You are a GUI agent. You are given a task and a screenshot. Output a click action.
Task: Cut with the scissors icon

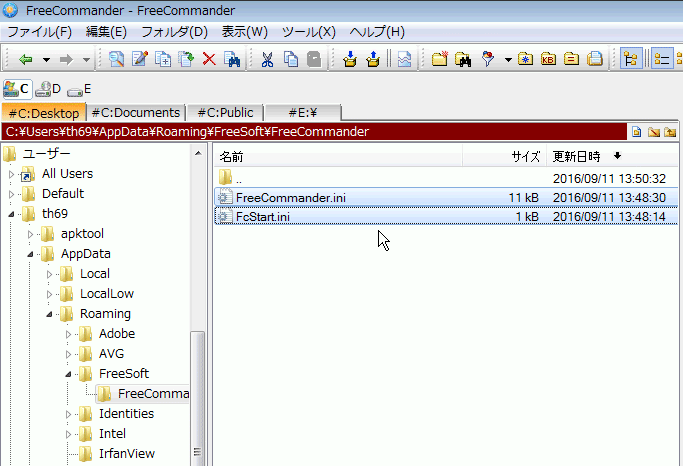[x=267, y=59]
